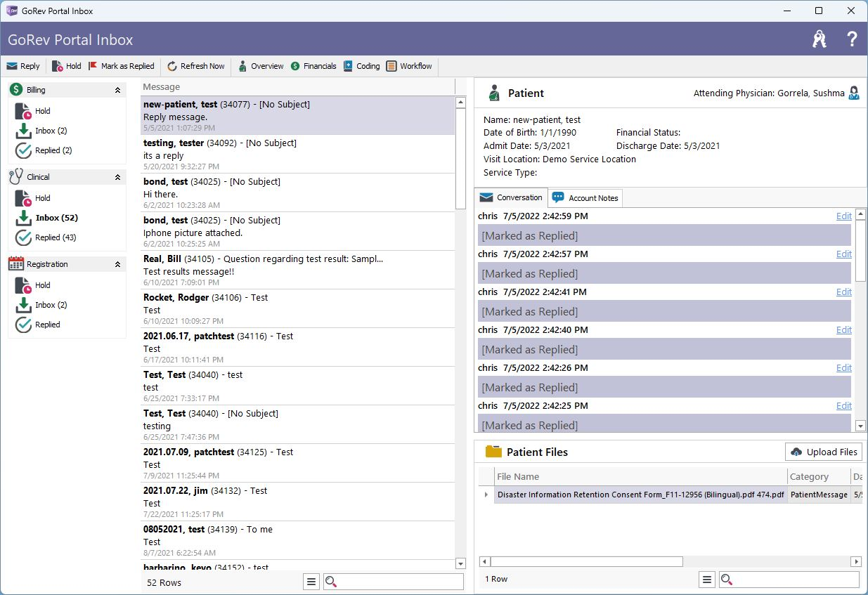868x595 pixels.
Task: Click the Upload Files button
Action: pyautogui.click(x=824, y=452)
